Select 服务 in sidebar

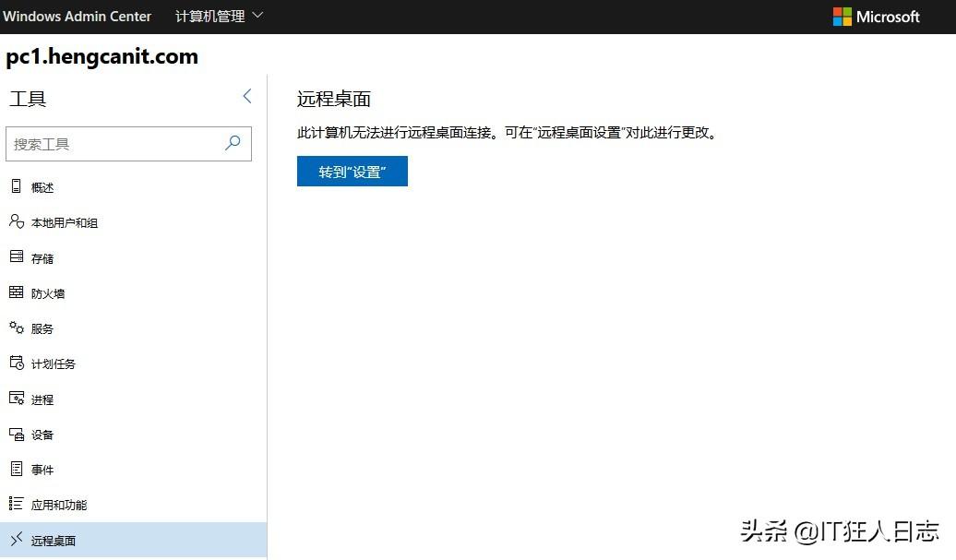134,328
